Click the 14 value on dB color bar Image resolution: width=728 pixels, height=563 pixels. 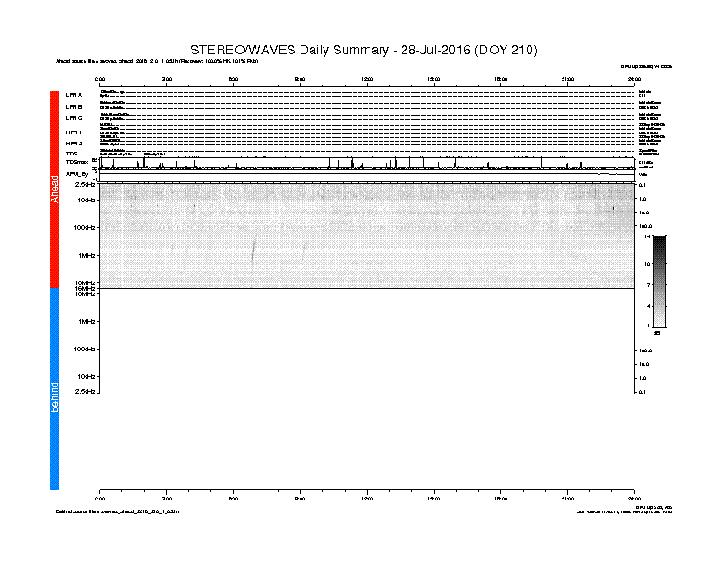point(647,236)
